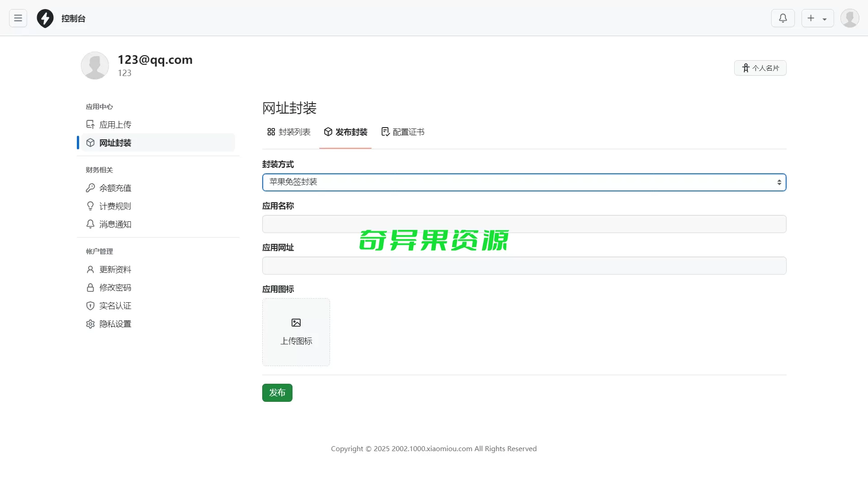Open 修改密码 in the sidebar
The image size is (868, 481).
coord(90,287)
